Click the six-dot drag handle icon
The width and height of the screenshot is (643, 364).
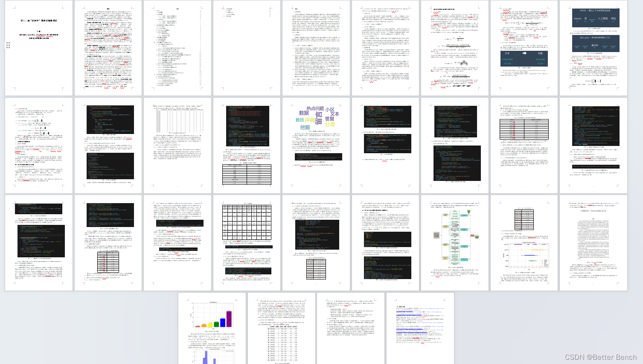8,45
